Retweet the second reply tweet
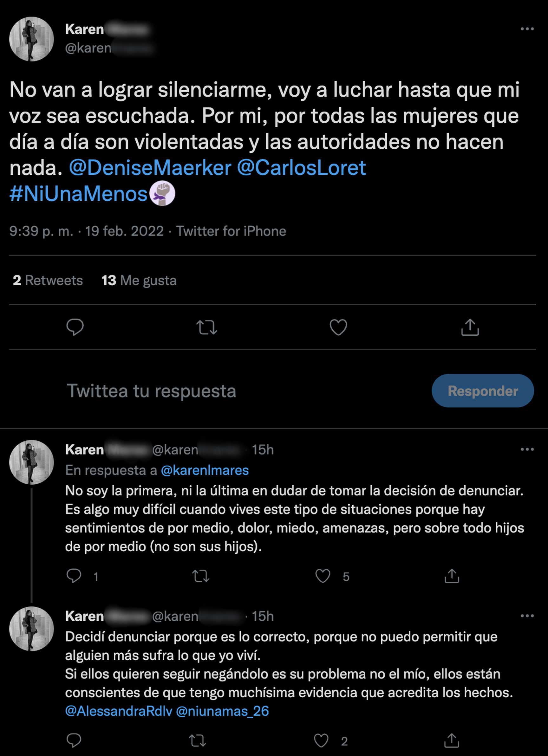 [x=198, y=740]
